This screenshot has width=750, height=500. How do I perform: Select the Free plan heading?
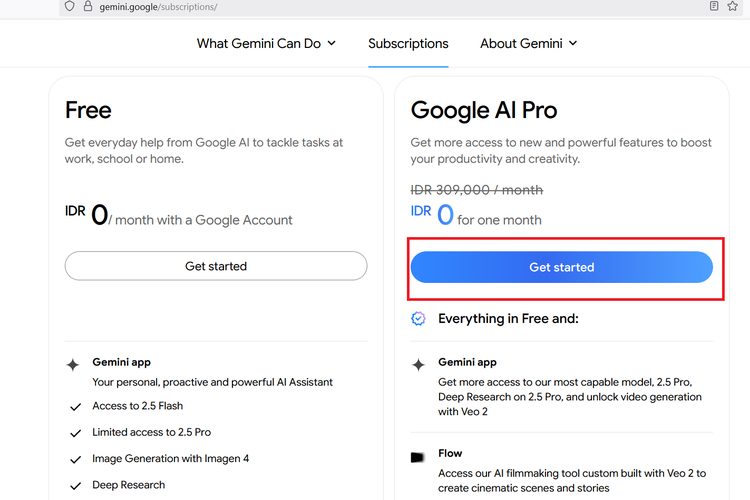point(88,110)
